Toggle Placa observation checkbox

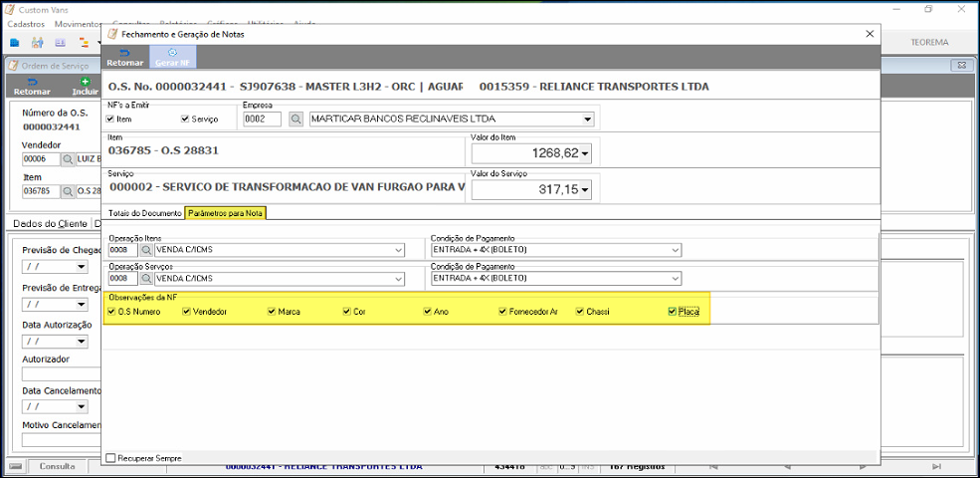(x=672, y=311)
